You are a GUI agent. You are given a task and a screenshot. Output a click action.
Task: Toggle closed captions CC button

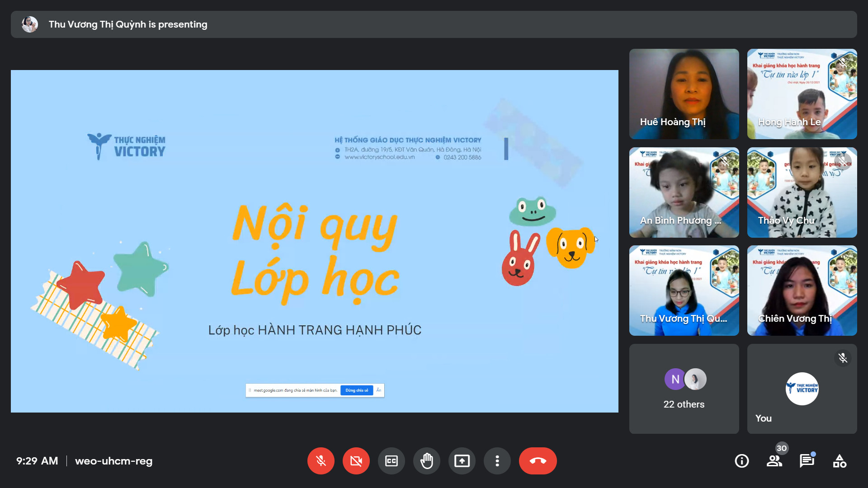[391, 461]
